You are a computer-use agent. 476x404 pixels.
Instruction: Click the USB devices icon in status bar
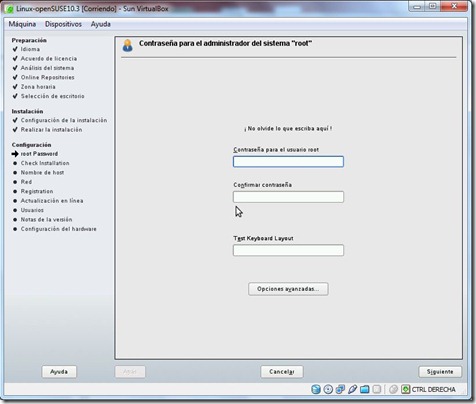pos(352,389)
